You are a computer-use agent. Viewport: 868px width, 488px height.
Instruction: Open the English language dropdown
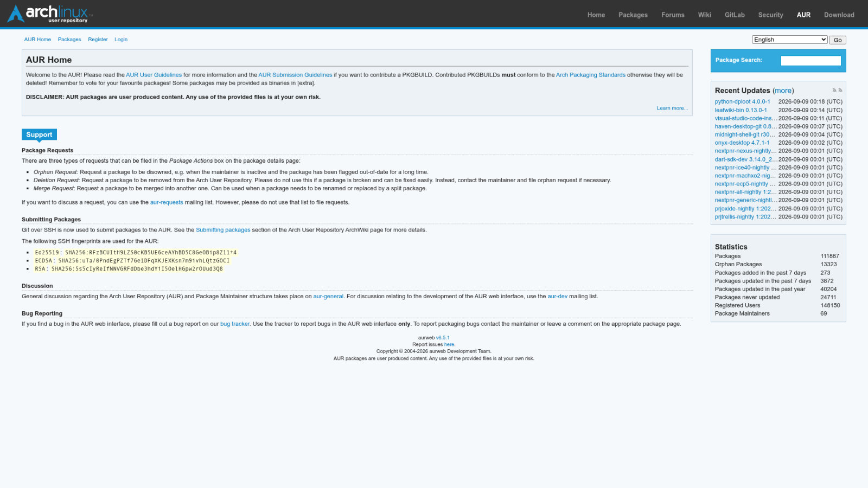coord(790,40)
